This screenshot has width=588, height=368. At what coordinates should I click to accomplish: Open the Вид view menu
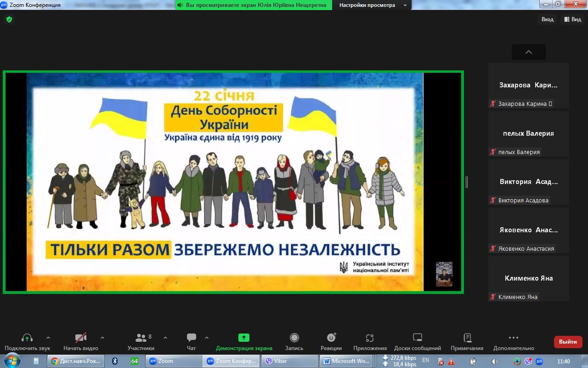pos(572,19)
